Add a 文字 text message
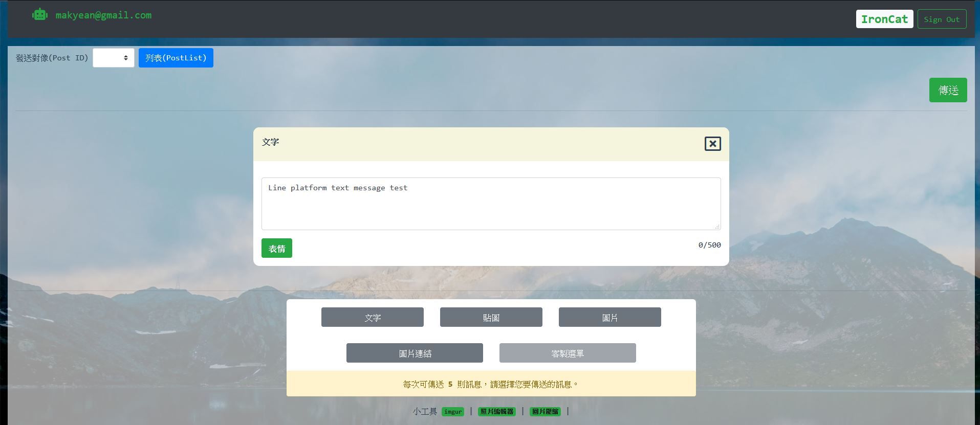Screen dimensions: 980x425 click(x=373, y=317)
